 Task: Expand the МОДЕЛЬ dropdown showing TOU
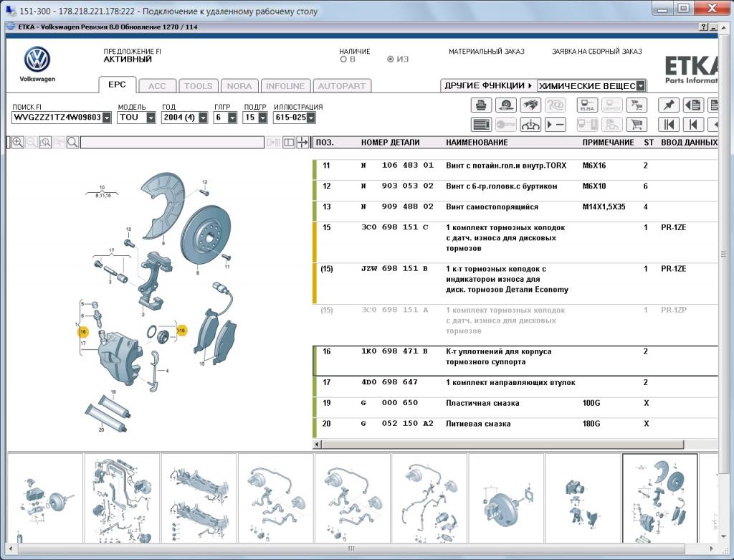(151, 118)
